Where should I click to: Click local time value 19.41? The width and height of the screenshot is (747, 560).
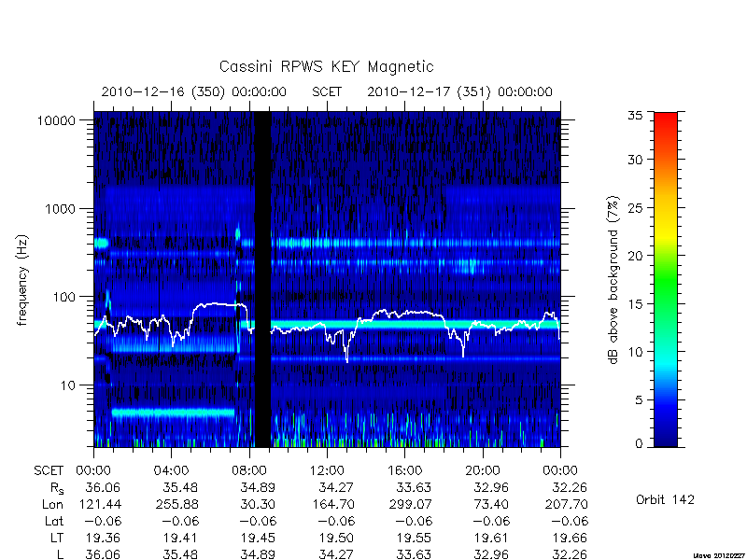(x=181, y=539)
